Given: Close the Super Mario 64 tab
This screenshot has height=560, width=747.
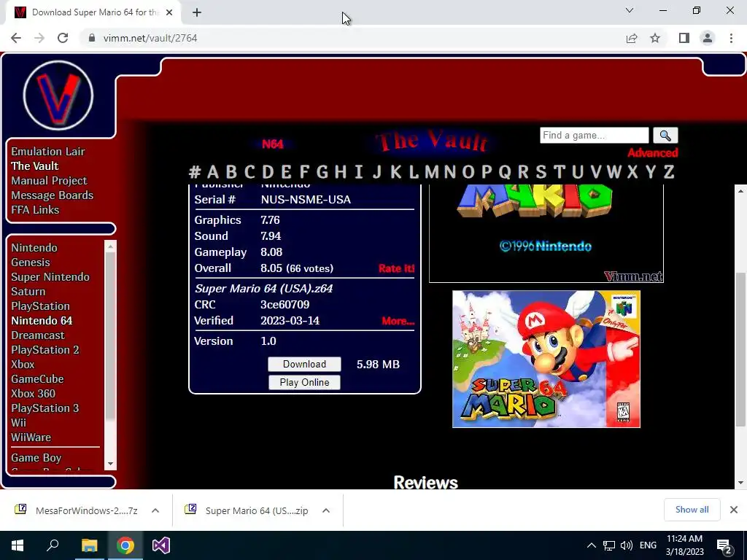Looking at the screenshot, I should click(169, 12).
